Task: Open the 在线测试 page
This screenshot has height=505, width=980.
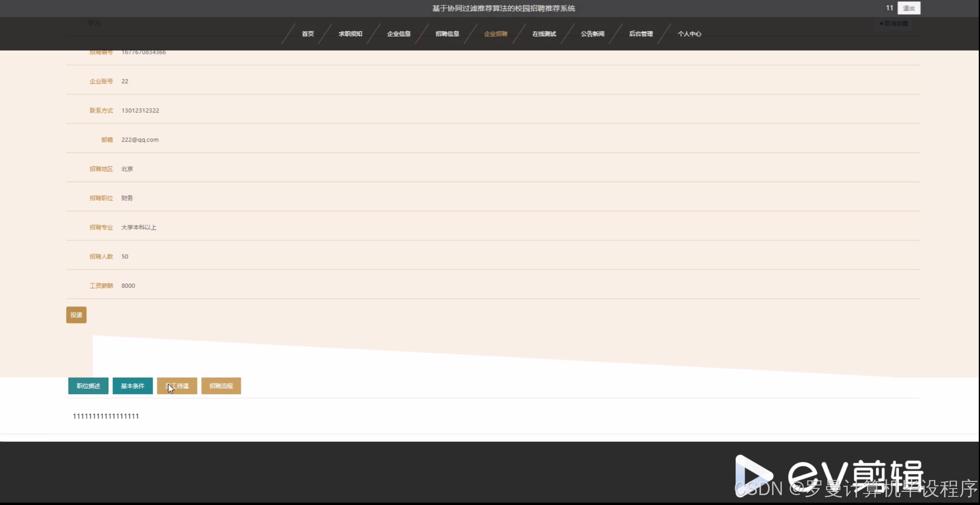Action: [x=544, y=34]
